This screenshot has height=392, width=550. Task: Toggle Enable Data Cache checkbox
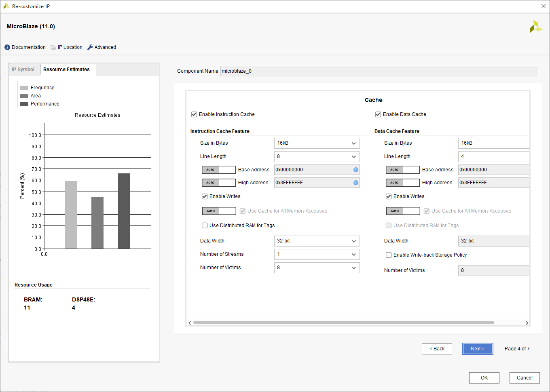point(378,114)
